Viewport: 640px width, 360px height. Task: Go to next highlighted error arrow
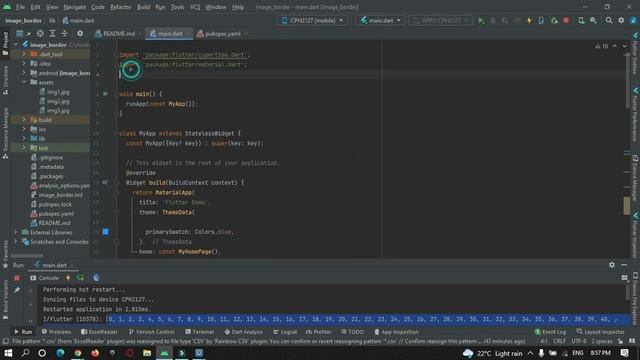(x=624, y=46)
